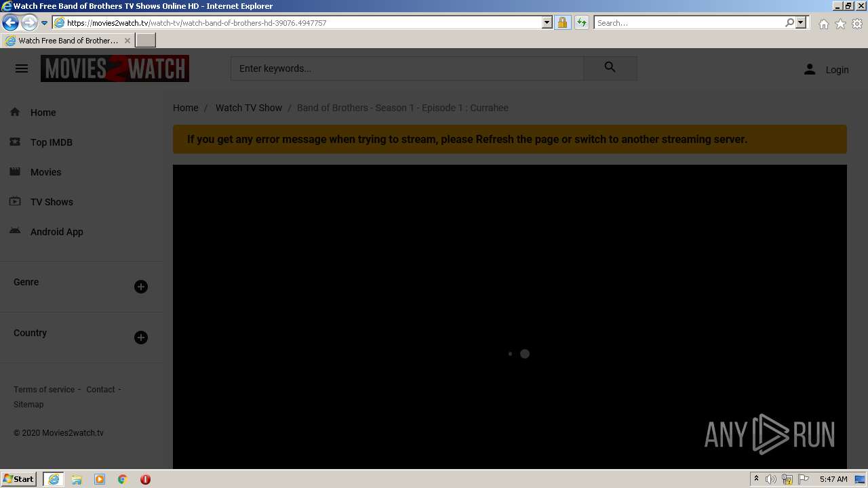Open Top IMDB page
Viewport: 868px width, 488px height.
click(52, 142)
